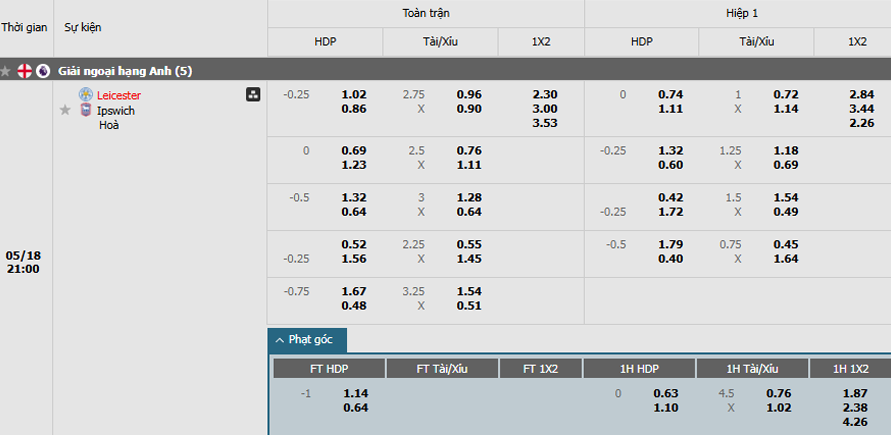Click the league favorite star icon

[x=6, y=71]
